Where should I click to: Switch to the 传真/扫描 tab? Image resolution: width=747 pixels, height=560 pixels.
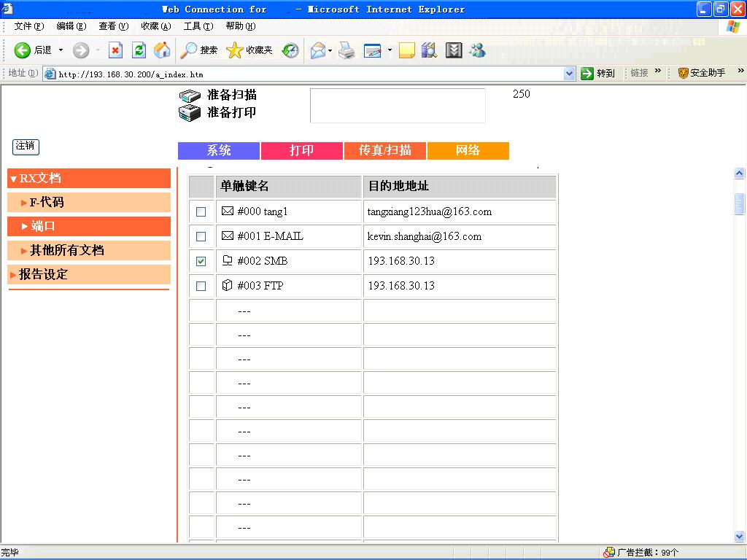[384, 151]
